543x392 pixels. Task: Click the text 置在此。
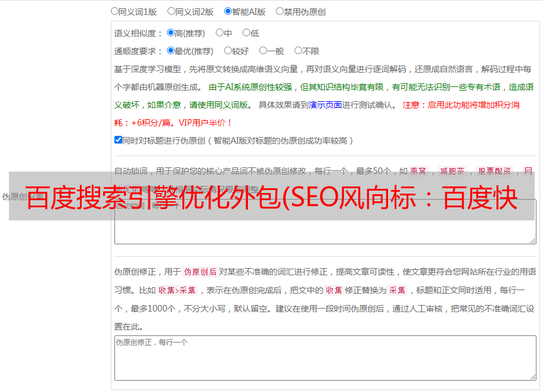coord(129,326)
